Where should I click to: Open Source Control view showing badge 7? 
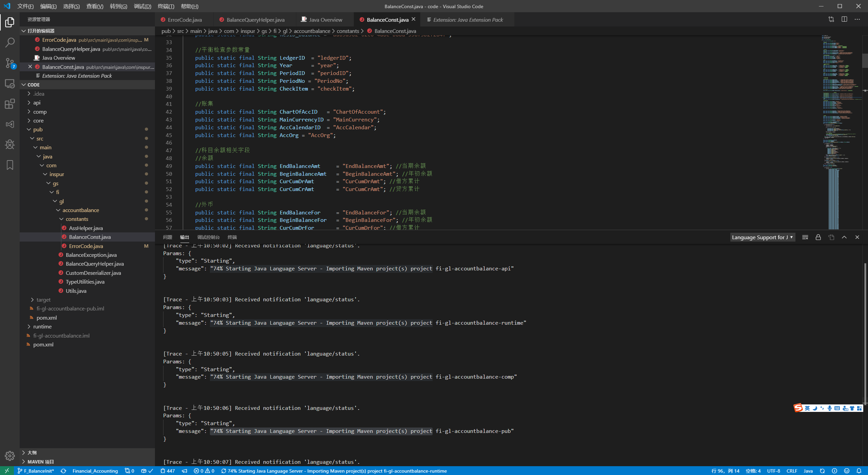[9, 63]
